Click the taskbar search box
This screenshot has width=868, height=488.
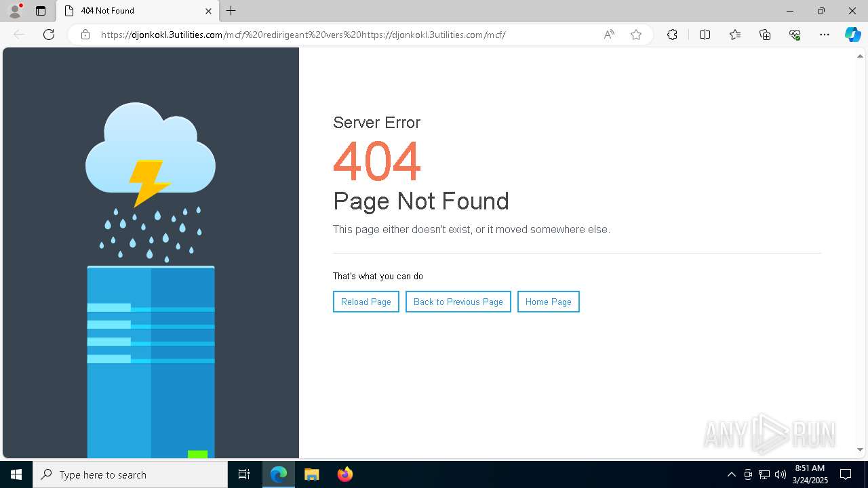coord(130,474)
